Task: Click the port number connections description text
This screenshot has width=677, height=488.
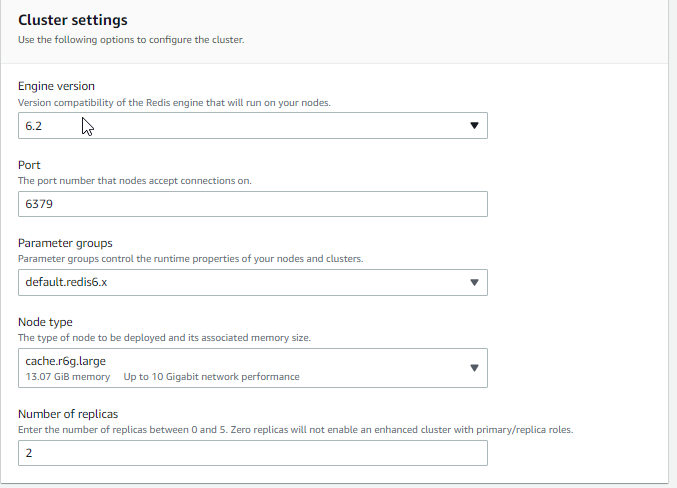Action: pos(134,181)
